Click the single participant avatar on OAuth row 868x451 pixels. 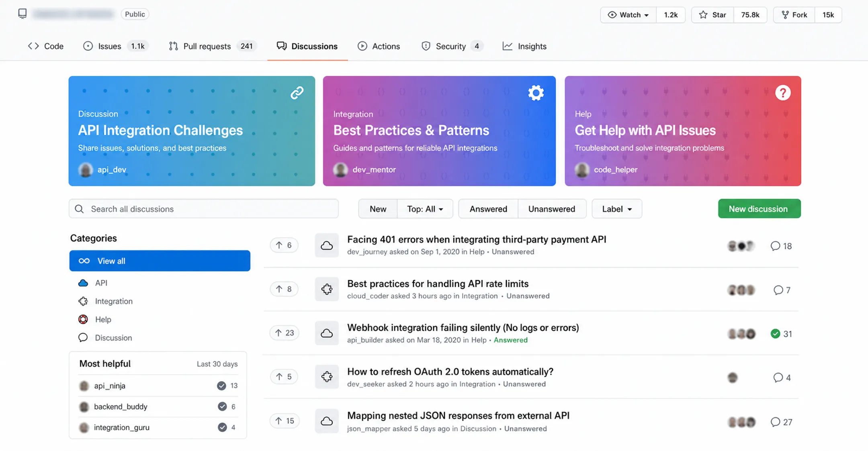tap(733, 378)
